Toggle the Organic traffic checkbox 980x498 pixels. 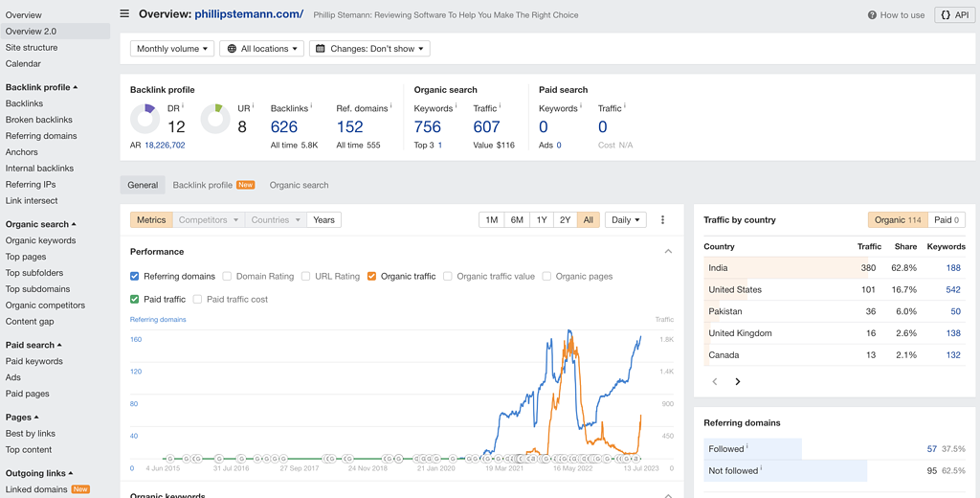[371, 276]
